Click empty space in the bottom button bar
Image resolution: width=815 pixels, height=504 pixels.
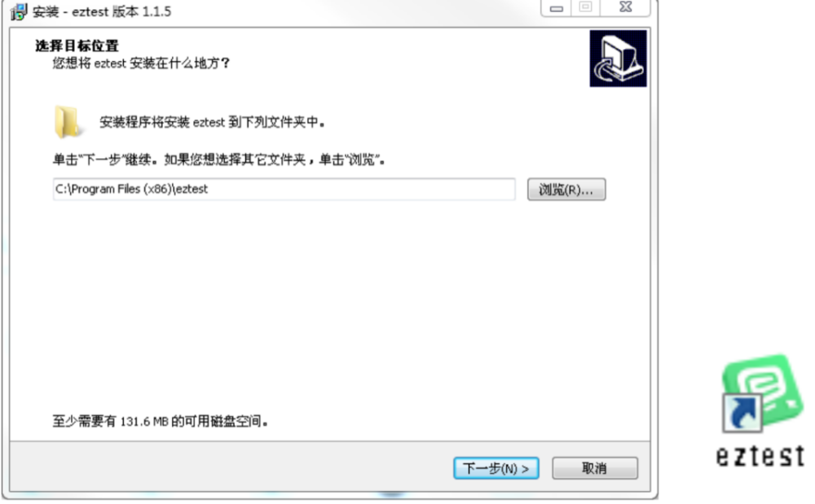click(x=229, y=467)
